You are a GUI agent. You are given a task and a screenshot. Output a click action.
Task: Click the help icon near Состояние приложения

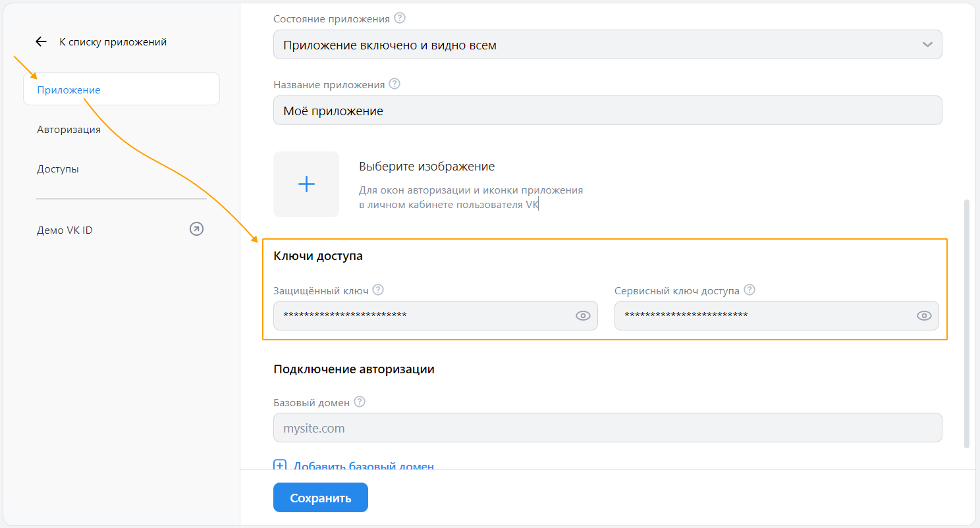pyautogui.click(x=400, y=18)
